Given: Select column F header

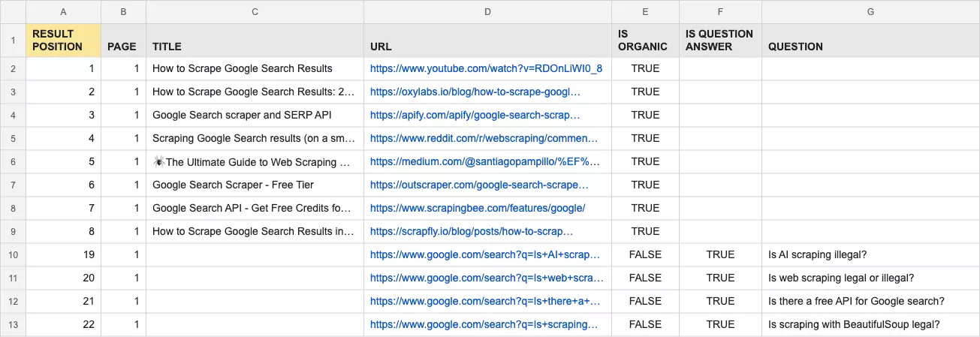Looking at the screenshot, I should click(x=720, y=11).
